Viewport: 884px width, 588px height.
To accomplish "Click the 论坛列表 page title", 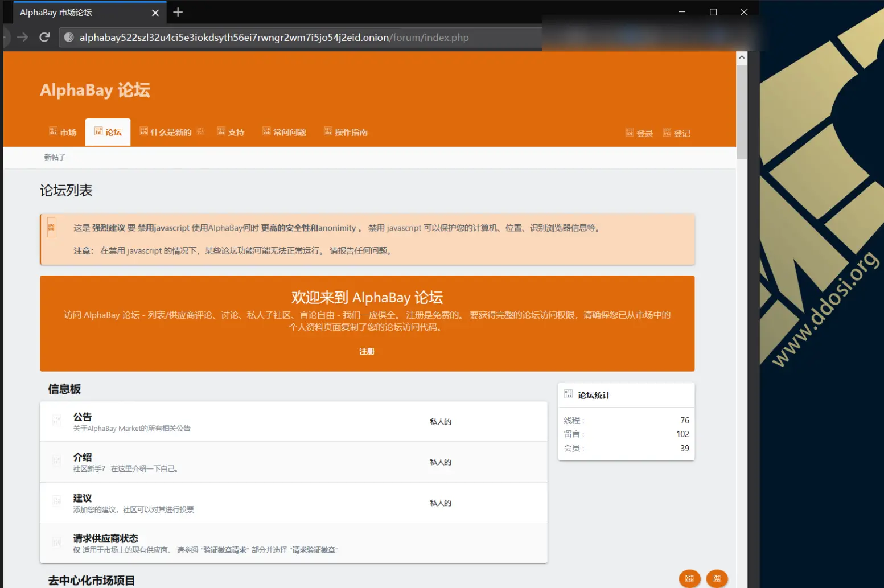I will coord(66,191).
